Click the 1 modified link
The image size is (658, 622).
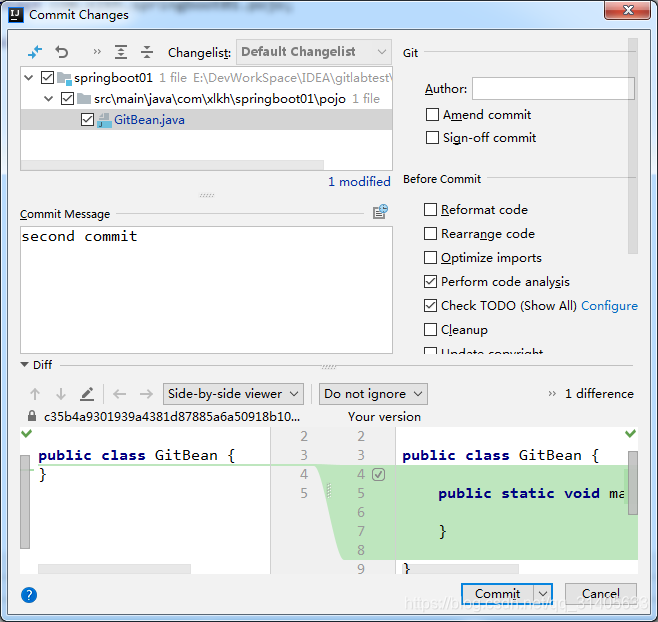[359, 182]
